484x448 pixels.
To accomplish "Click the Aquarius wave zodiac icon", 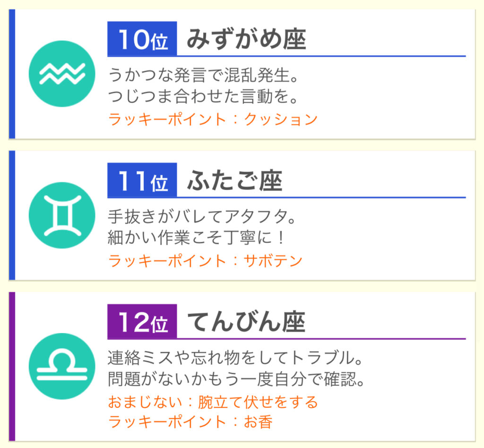I will 62,74.
